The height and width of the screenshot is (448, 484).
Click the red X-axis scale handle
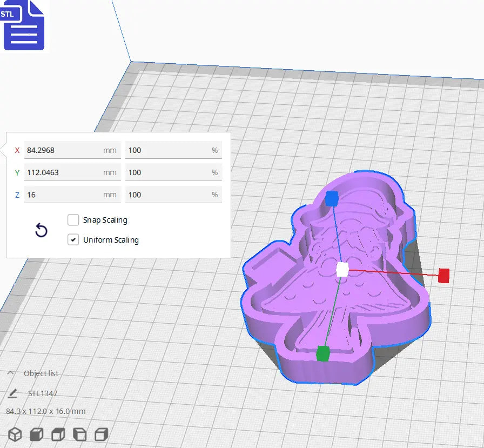click(x=444, y=276)
